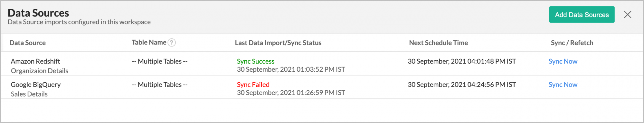Close the Data Sources dialog with X
This screenshot has width=644, height=123.
point(628,15)
